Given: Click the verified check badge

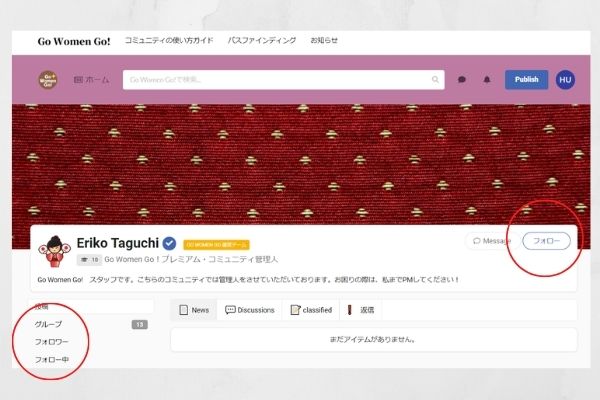Looking at the screenshot, I should 169,243.
